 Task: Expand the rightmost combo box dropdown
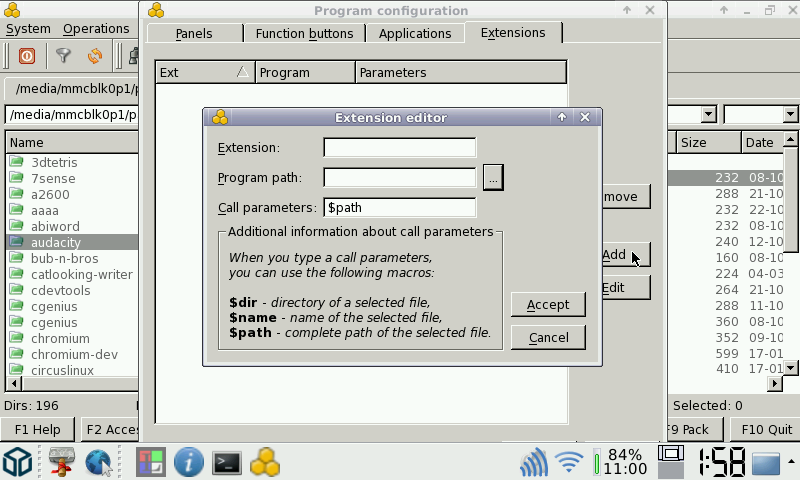coord(790,115)
